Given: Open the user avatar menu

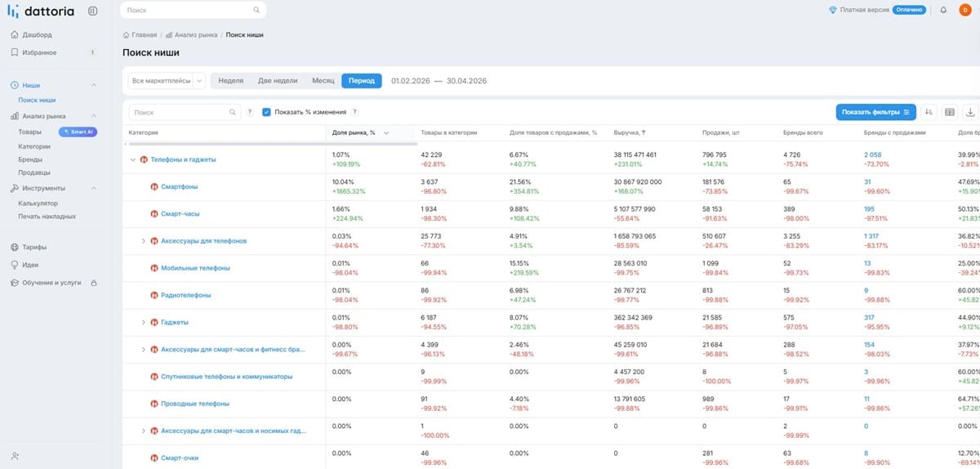Looking at the screenshot, I should pyautogui.click(x=964, y=11).
